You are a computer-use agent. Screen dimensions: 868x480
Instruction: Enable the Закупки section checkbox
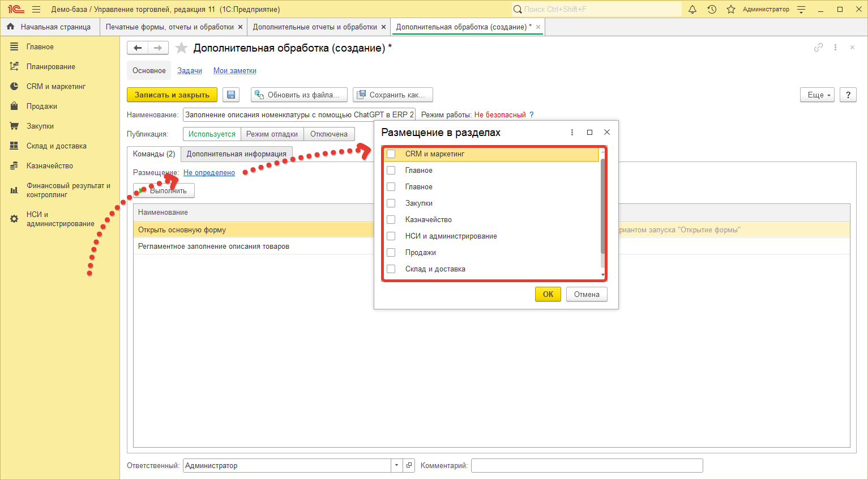[391, 203]
